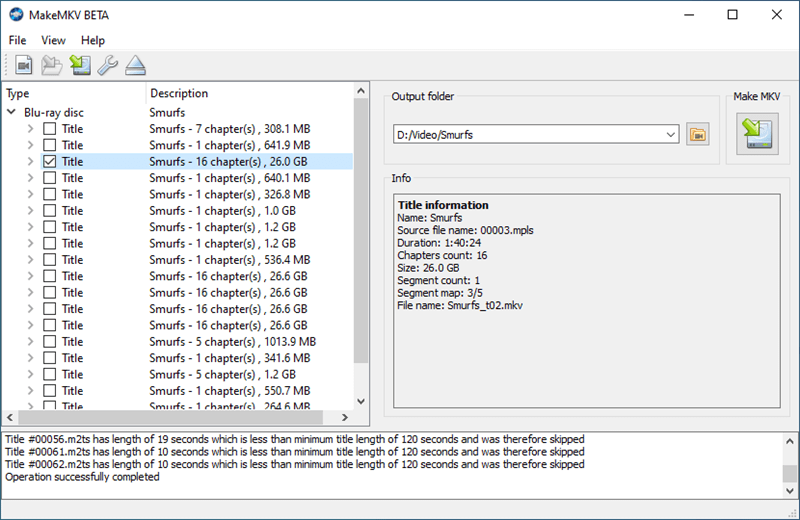Image resolution: width=800 pixels, height=520 pixels.
Task: Expand the 308.1 MB title row
Action: coord(31,129)
